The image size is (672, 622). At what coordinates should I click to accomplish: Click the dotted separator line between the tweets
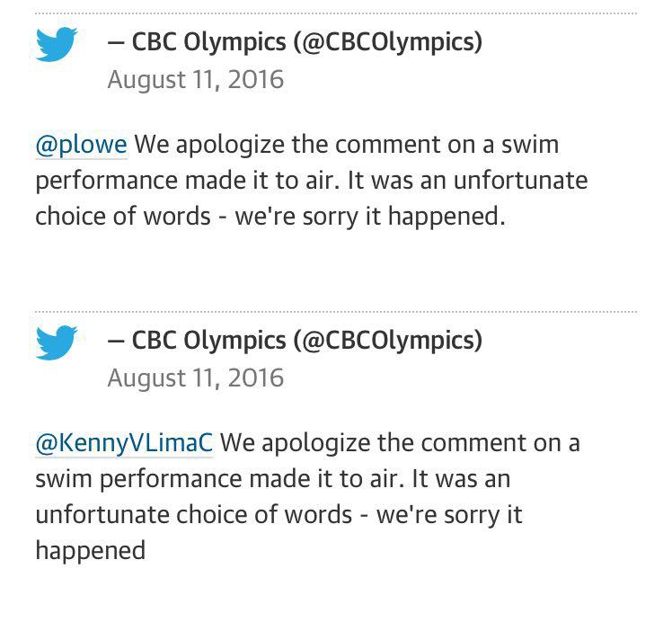tap(336, 312)
